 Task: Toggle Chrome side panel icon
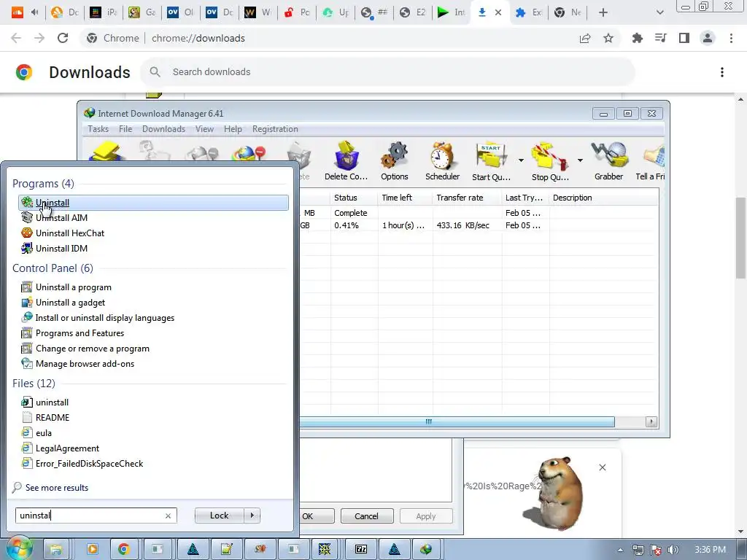(684, 38)
